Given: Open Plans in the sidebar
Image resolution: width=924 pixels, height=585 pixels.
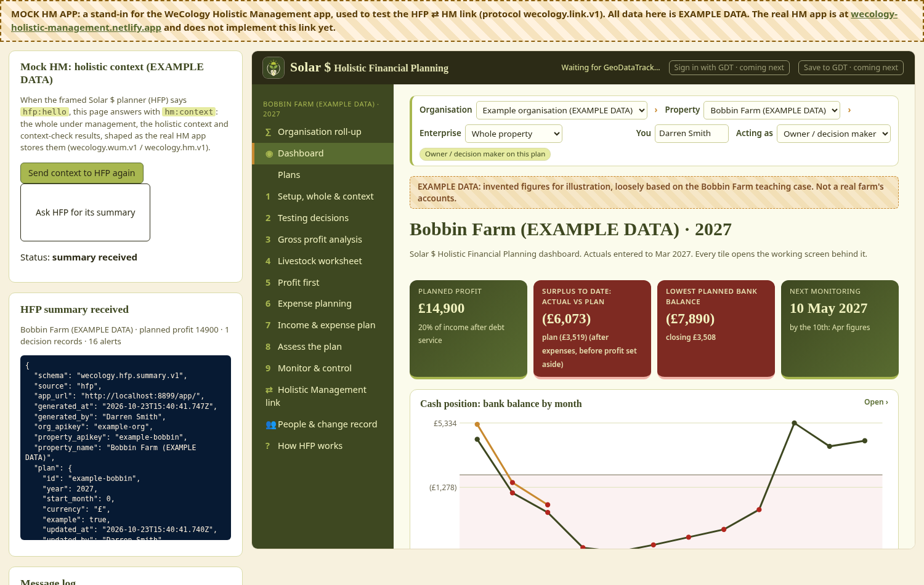Looking at the screenshot, I should point(323,175).
